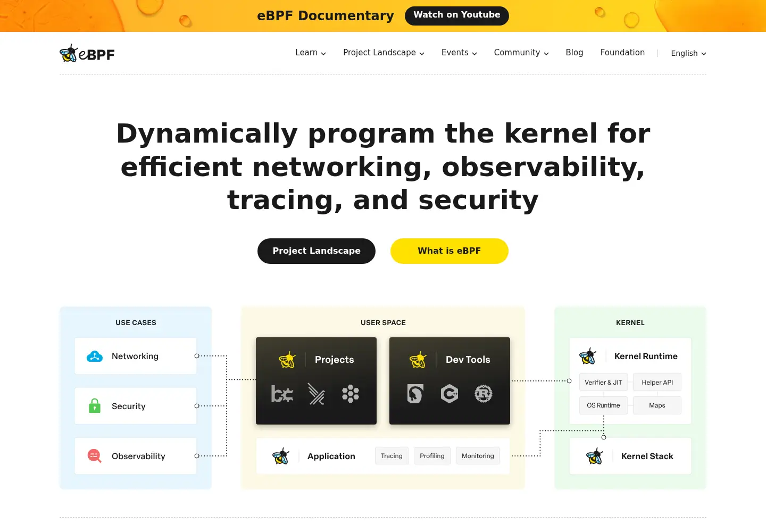Click the green Security lock icon
Image resolution: width=766 pixels, height=532 pixels.
click(x=95, y=406)
